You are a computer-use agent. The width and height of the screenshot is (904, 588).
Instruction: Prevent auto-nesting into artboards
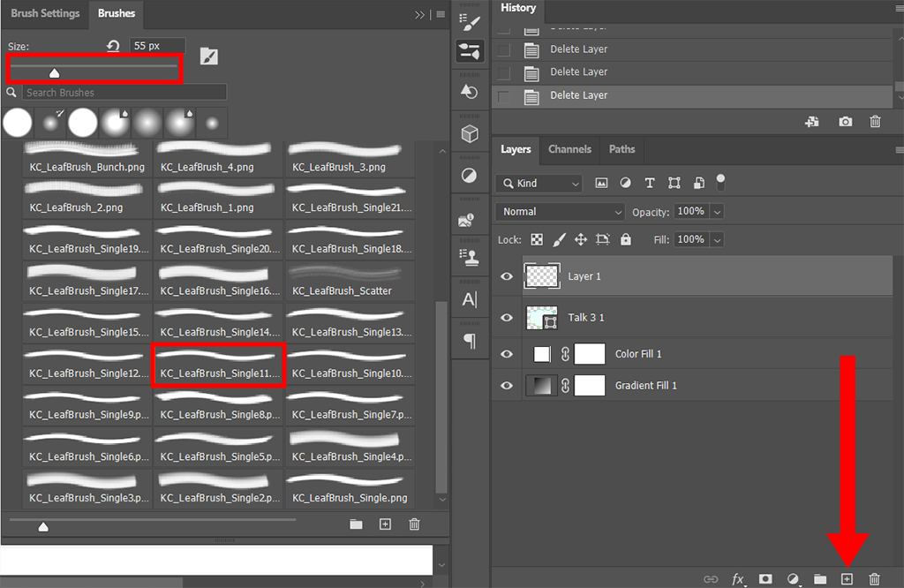(602, 240)
